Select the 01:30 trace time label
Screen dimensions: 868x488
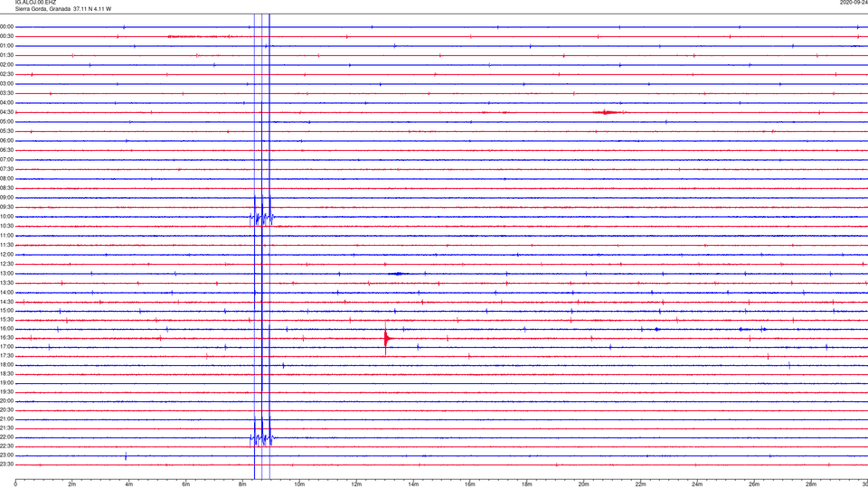[7, 55]
